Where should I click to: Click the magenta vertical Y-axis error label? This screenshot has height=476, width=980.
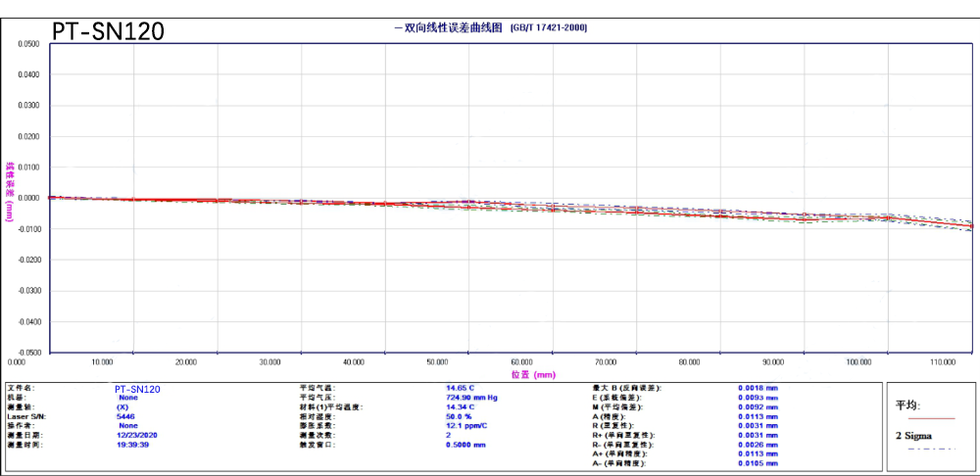(10, 191)
